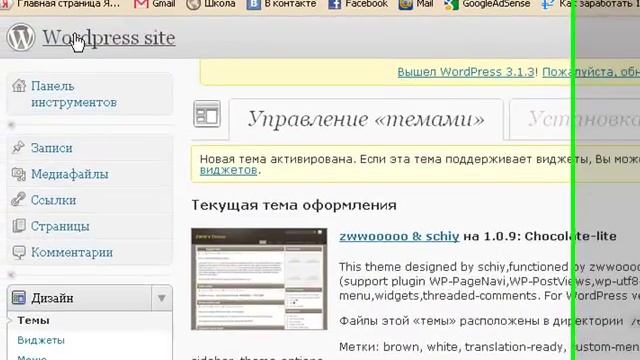Screen dimensions: 640x360
Task: Open the Записи menu item
Action: [x=51, y=148]
